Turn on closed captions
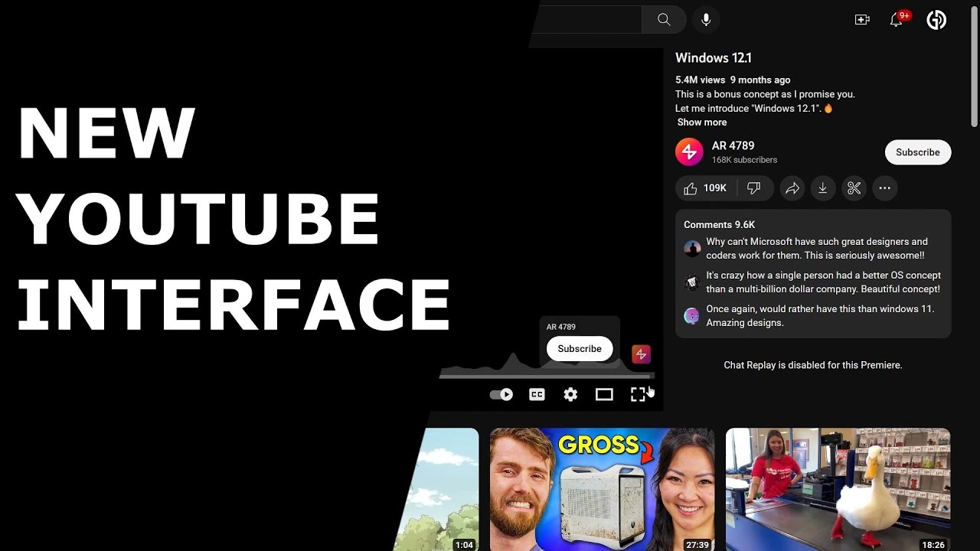Screen dimensions: 980x551 [x=537, y=395]
